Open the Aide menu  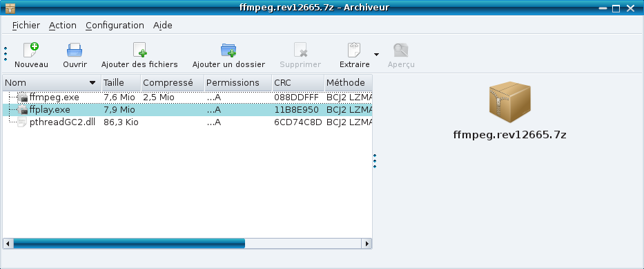point(163,25)
